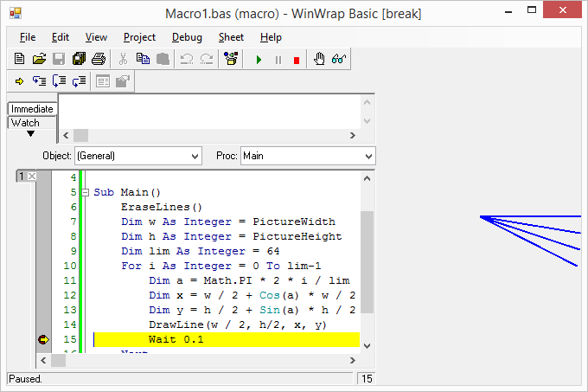
Task: Minimize the WinWrap Basic window
Action: click(508, 11)
